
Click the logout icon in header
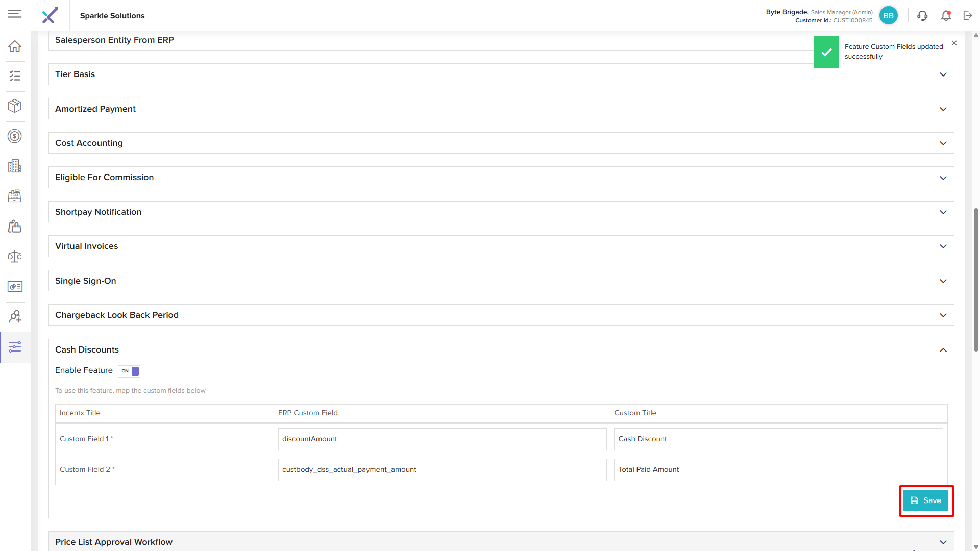(x=968, y=16)
